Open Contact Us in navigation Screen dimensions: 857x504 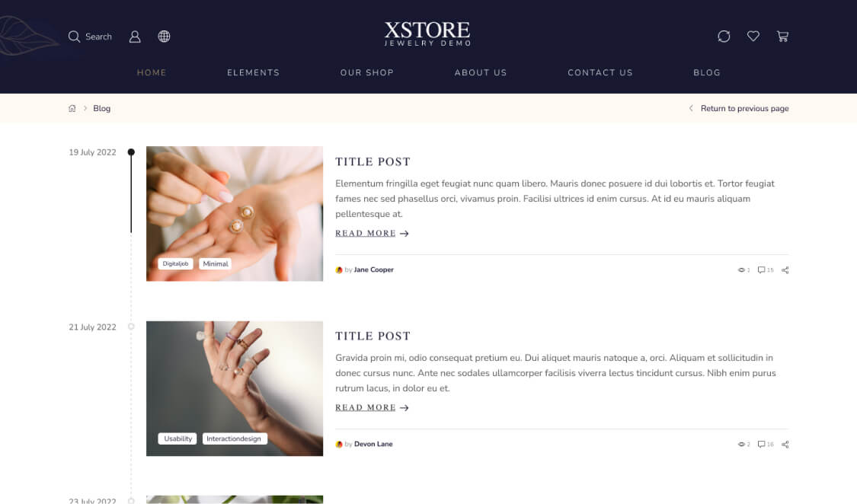coord(600,72)
